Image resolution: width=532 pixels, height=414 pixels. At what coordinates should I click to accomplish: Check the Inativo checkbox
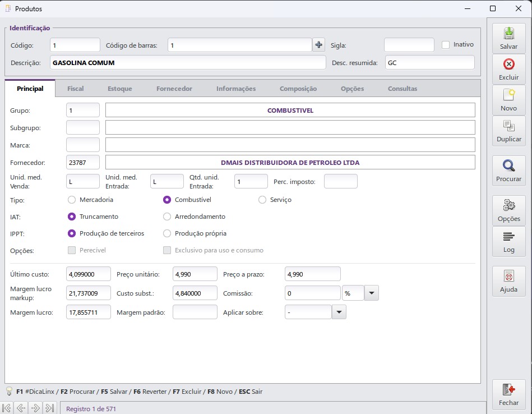pos(446,45)
